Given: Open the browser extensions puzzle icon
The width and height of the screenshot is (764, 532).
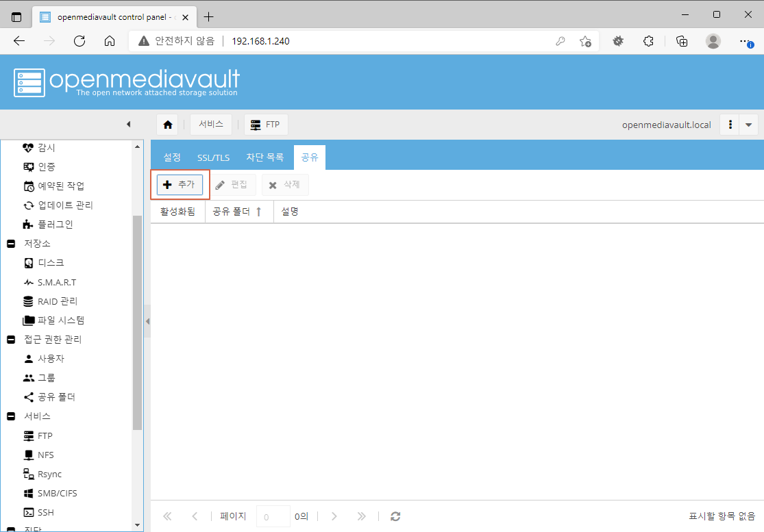Looking at the screenshot, I should click(x=648, y=41).
